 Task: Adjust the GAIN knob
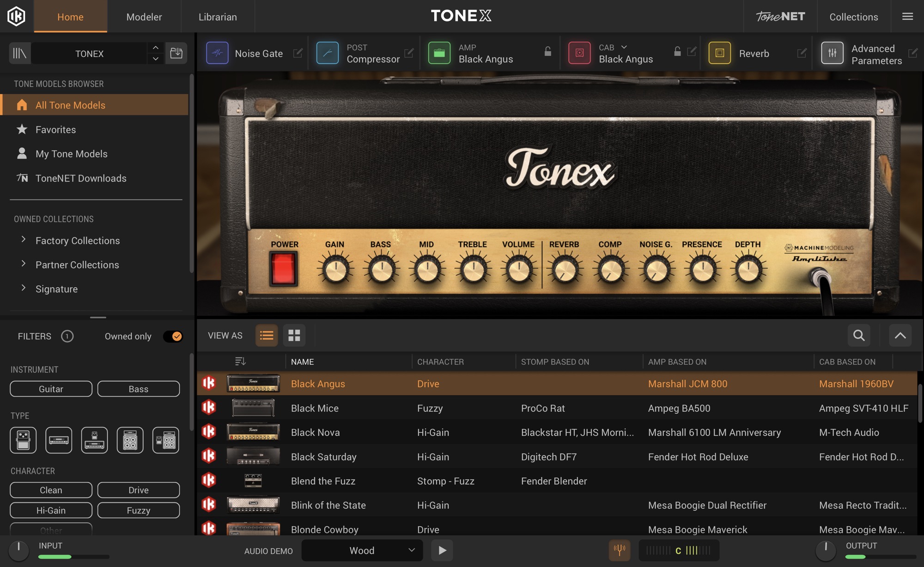(x=335, y=270)
